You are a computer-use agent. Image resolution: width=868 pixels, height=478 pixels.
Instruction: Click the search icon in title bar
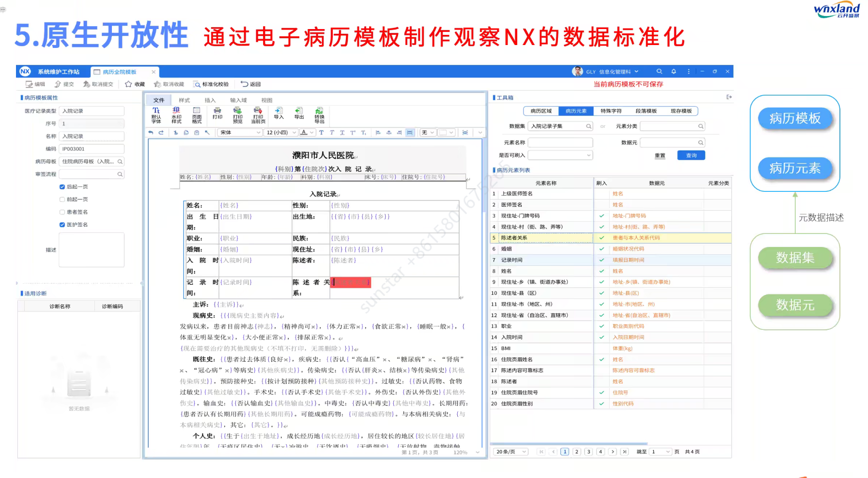tap(659, 71)
